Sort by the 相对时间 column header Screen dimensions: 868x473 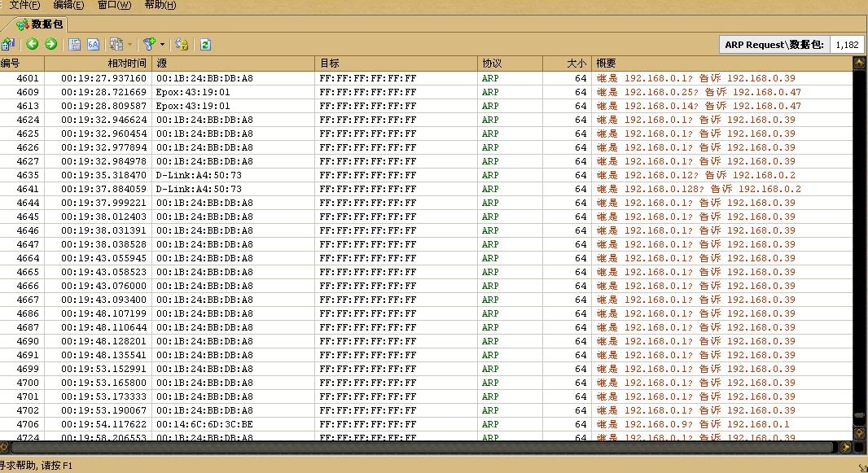tap(97, 63)
